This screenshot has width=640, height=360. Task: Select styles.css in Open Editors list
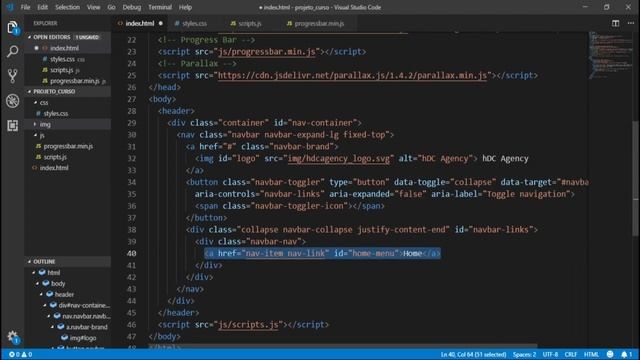pyautogui.click(x=68, y=59)
